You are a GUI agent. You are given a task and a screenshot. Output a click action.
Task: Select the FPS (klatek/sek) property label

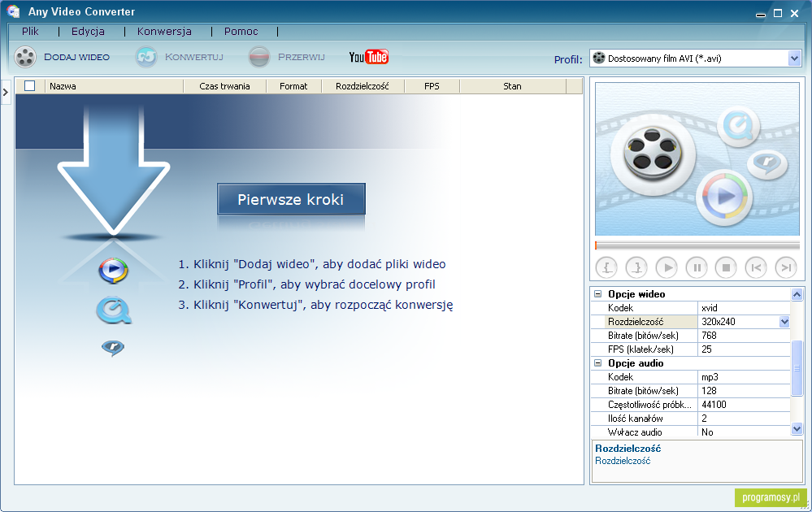tap(640, 349)
